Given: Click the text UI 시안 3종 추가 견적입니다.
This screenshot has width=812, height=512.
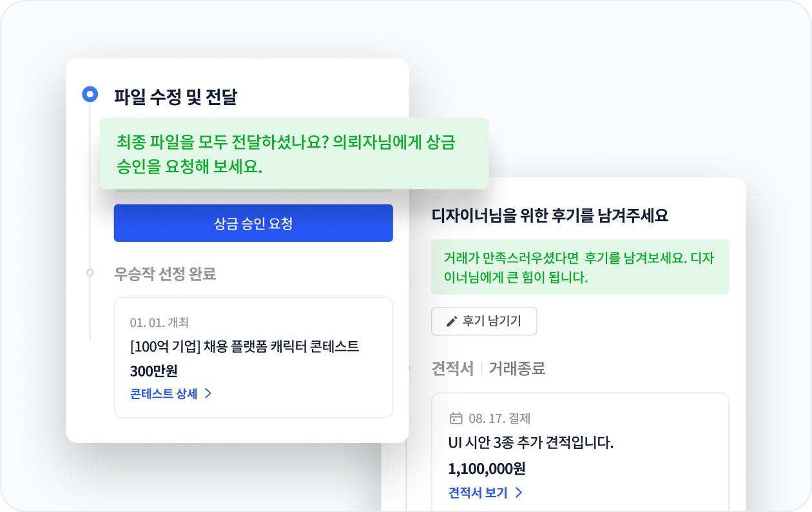Looking at the screenshot, I should pyautogui.click(x=531, y=443).
